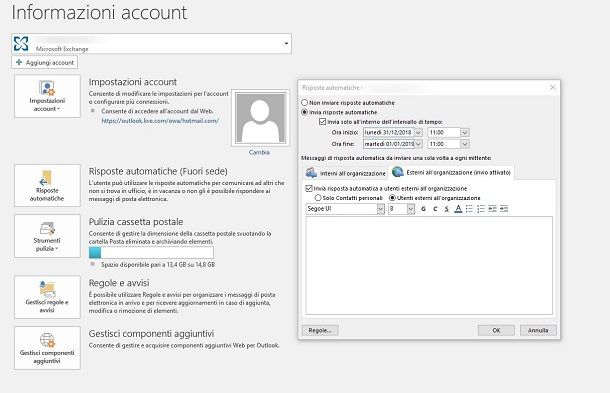Viewport: 610px width, 393px height.
Task: Open Ora fine time dropdown
Action: pos(465,144)
